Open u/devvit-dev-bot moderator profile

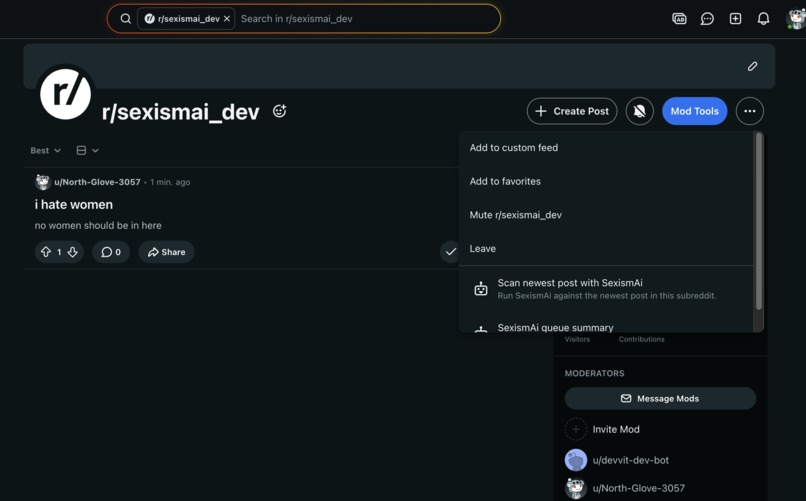pos(631,460)
